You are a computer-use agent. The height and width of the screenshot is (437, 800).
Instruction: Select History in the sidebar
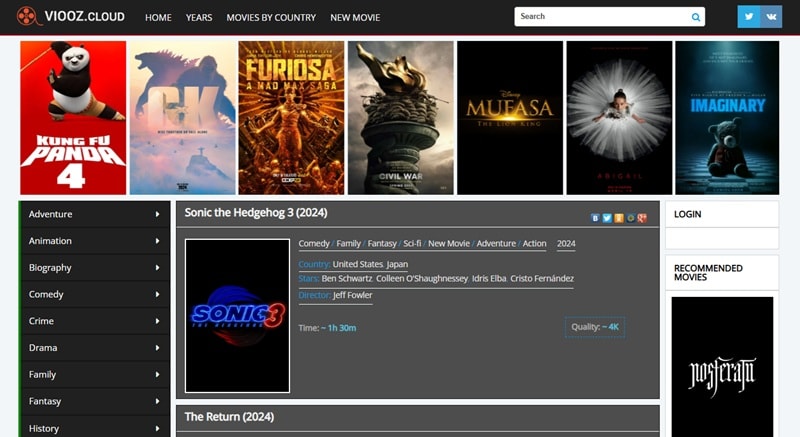[44, 428]
